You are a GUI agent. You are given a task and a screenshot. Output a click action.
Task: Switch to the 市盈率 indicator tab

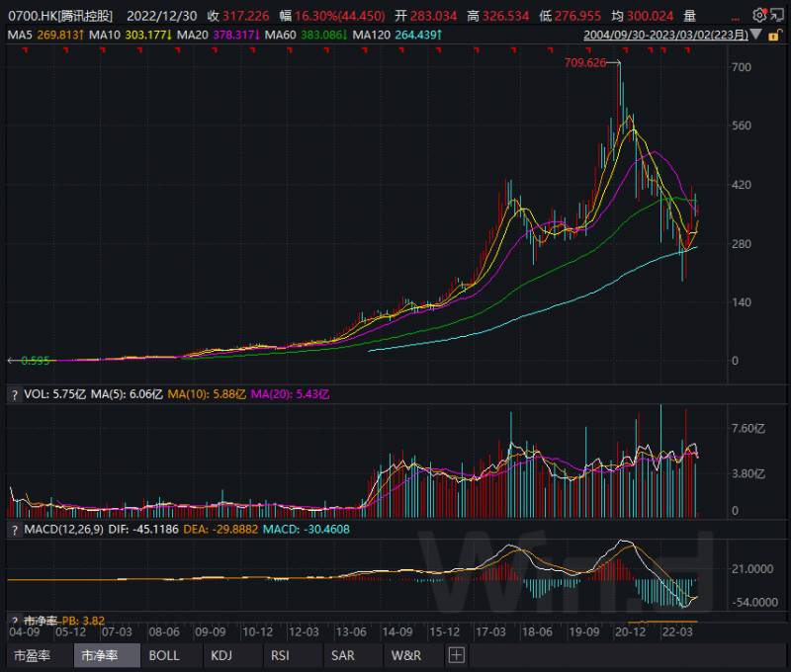pyautogui.click(x=33, y=655)
